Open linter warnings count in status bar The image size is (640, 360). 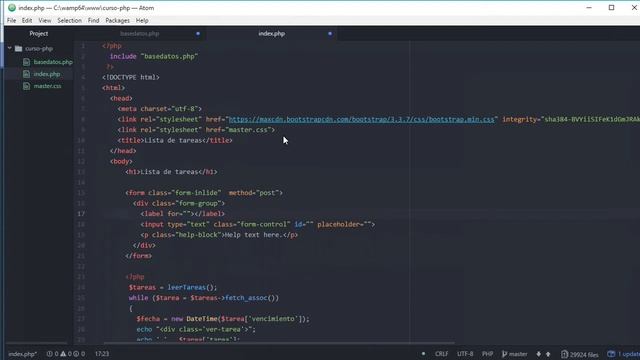pos(66,354)
